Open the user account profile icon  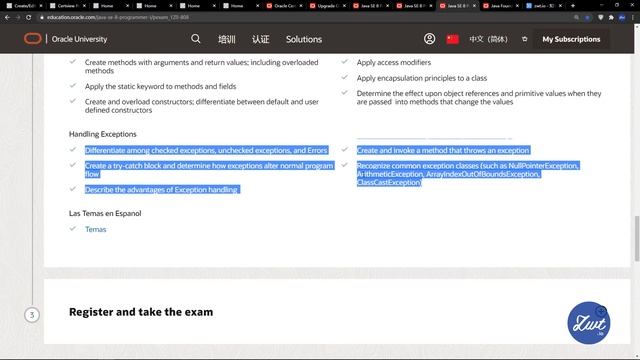[x=429, y=39]
